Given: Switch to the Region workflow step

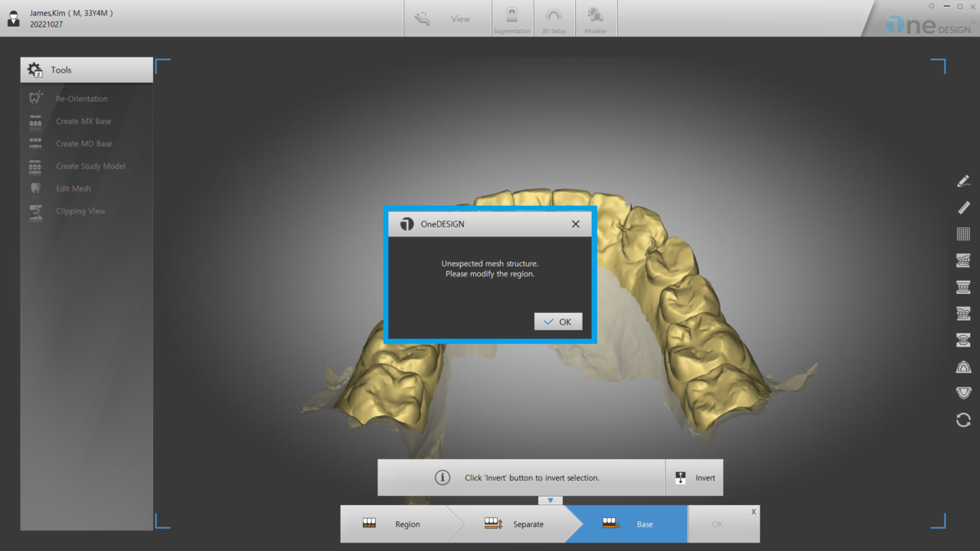Looking at the screenshot, I should tap(407, 524).
